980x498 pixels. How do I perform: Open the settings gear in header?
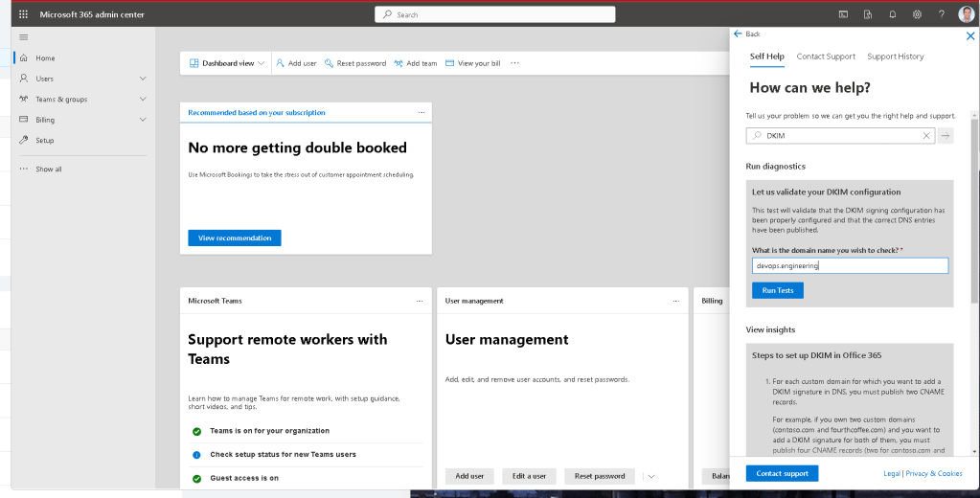917,14
